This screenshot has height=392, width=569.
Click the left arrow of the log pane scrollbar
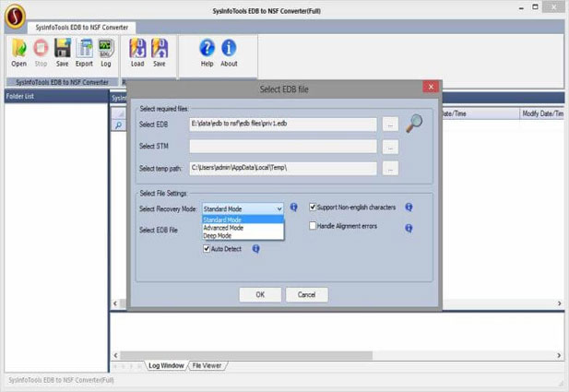coord(116,355)
